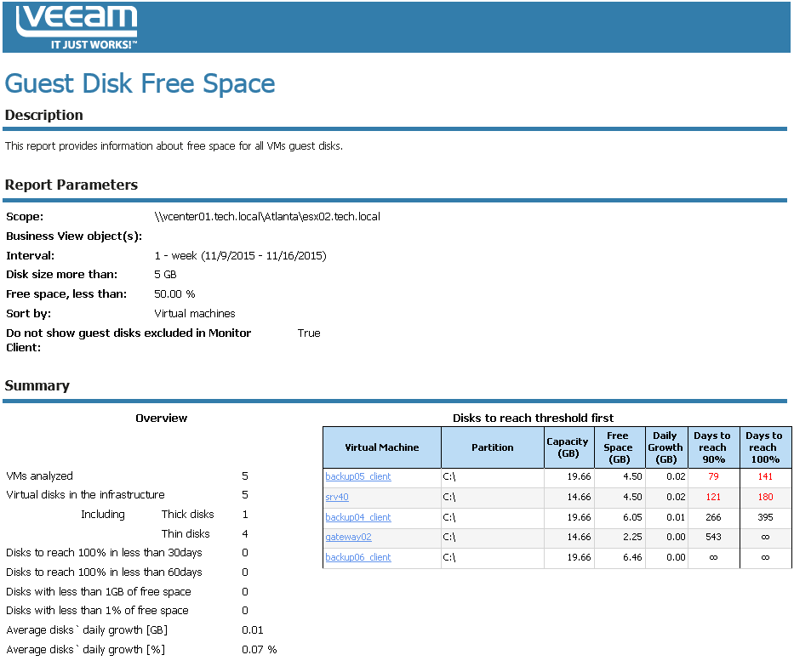Click the Thin disks overview label
The height and width of the screenshot is (672, 794).
(x=186, y=534)
